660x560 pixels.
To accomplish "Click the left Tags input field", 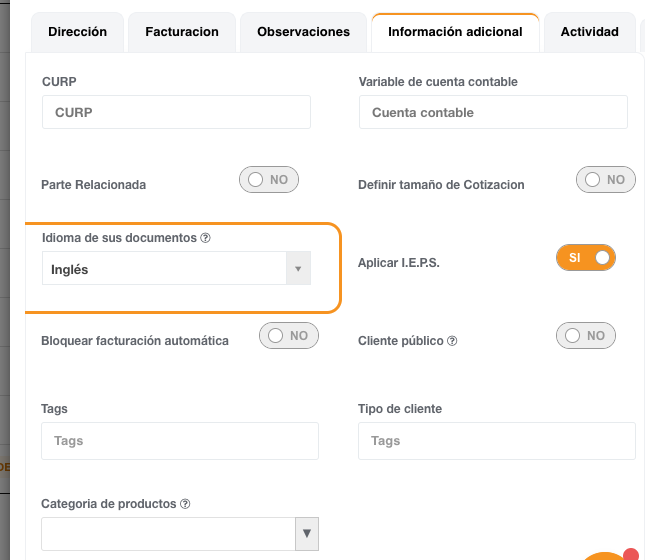I will (180, 441).
